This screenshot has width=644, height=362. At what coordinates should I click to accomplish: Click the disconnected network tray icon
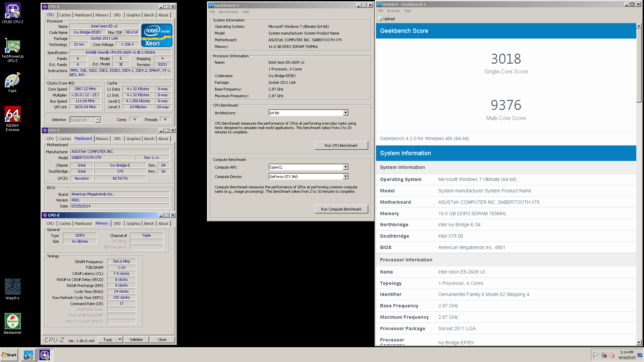[604, 355]
